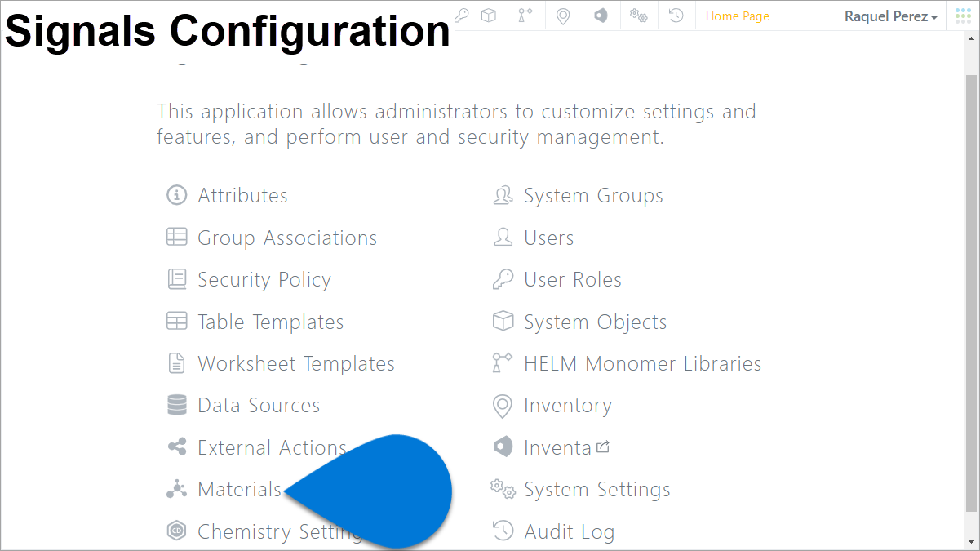Open the HELM Monomer Libraries link text
This screenshot has width=980, height=551.
coord(642,363)
